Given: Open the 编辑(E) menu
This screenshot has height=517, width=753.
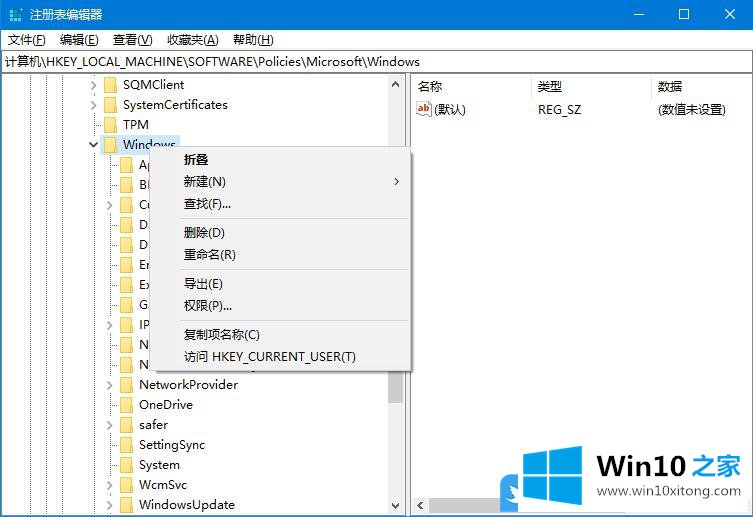Looking at the screenshot, I should click(79, 40).
